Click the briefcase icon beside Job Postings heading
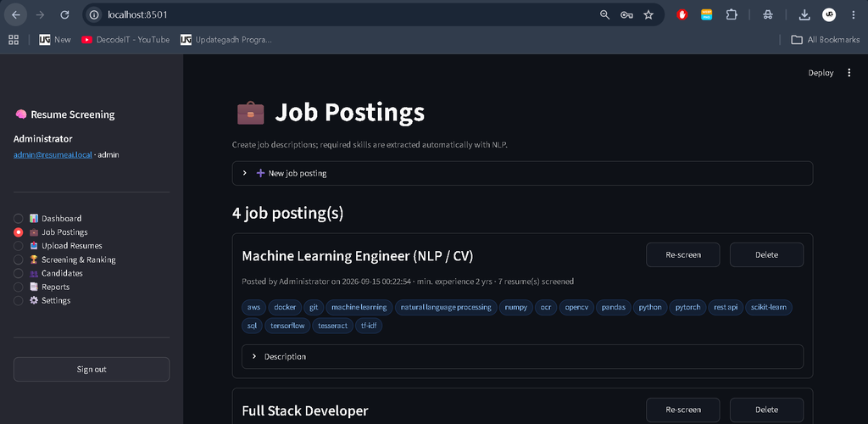This screenshot has height=424, width=868. click(250, 113)
